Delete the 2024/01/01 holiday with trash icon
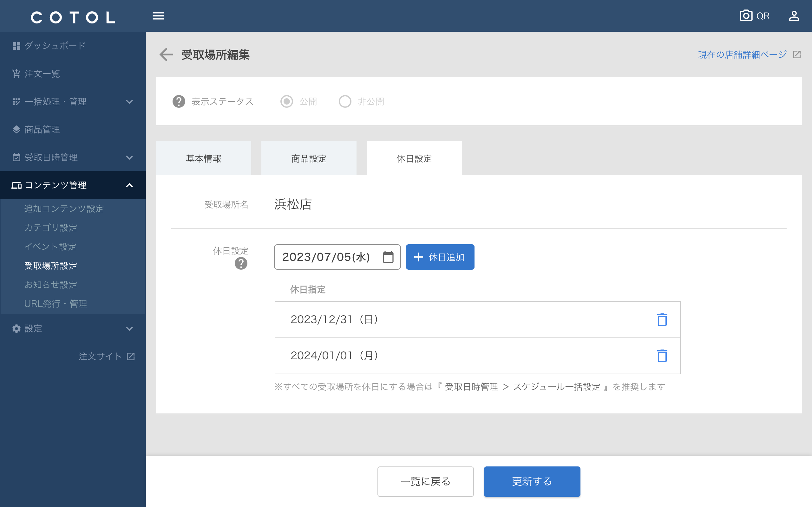This screenshot has height=507, width=812. point(662,356)
